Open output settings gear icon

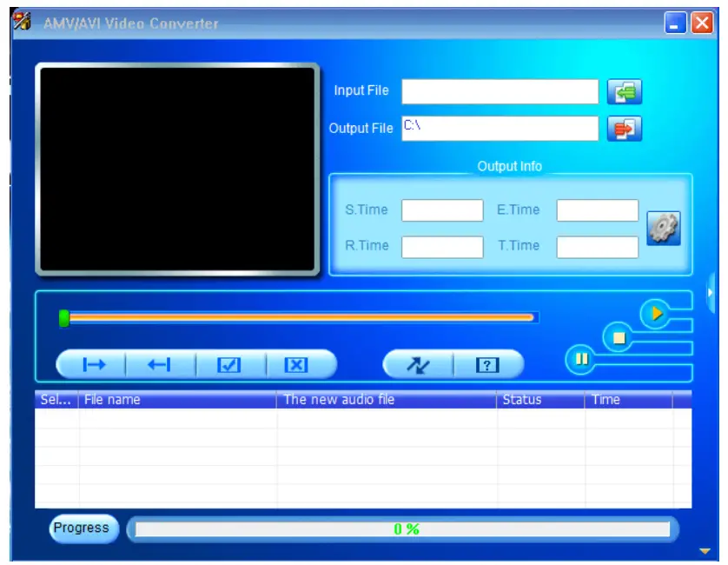pyautogui.click(x=664, y=228)
